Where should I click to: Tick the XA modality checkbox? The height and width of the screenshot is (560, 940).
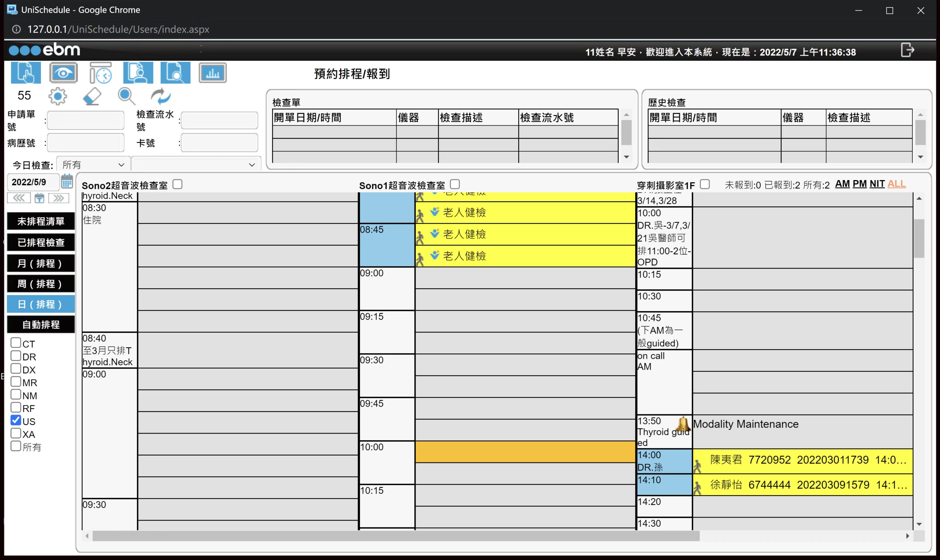point(16,433)
